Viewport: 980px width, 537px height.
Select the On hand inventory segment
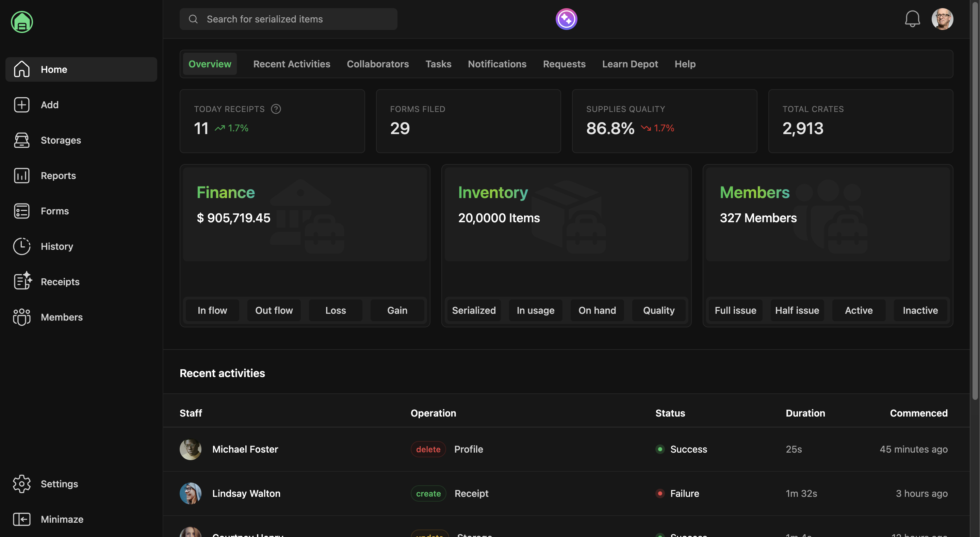click(597, 310)
